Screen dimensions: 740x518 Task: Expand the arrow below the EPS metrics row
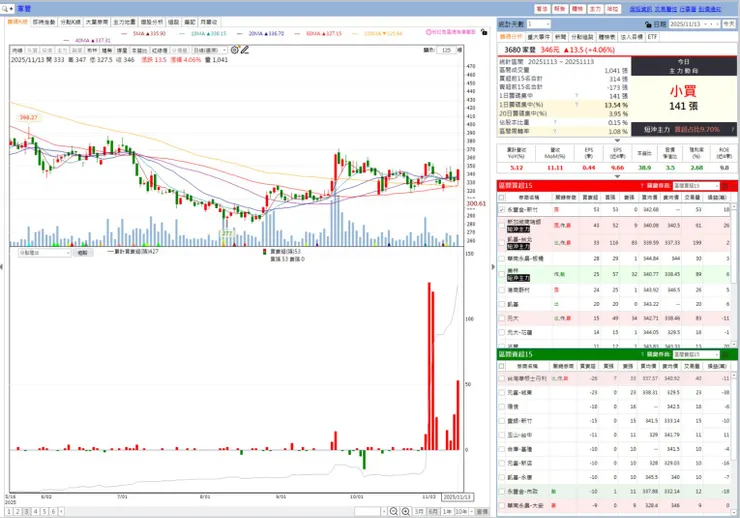pos(617,176)
